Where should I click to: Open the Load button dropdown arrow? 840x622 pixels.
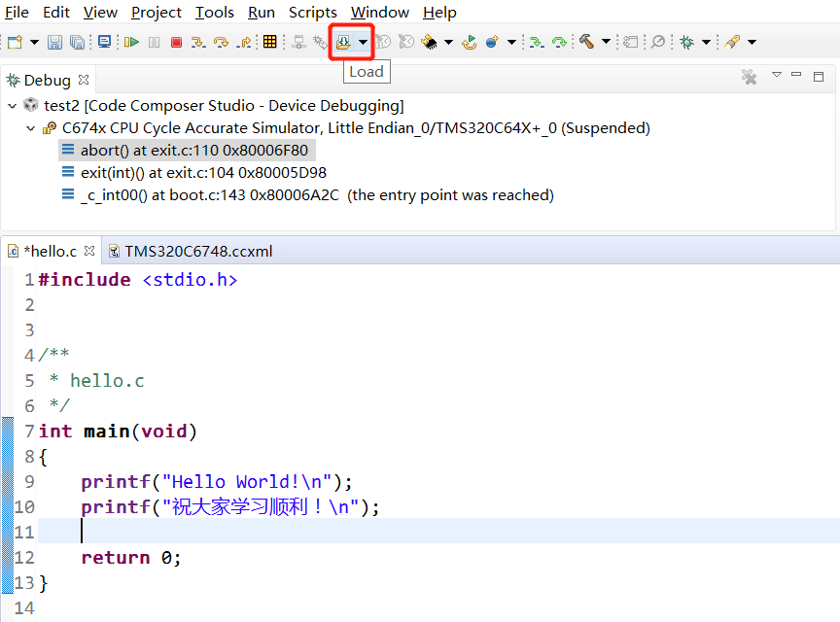(364, 42)
